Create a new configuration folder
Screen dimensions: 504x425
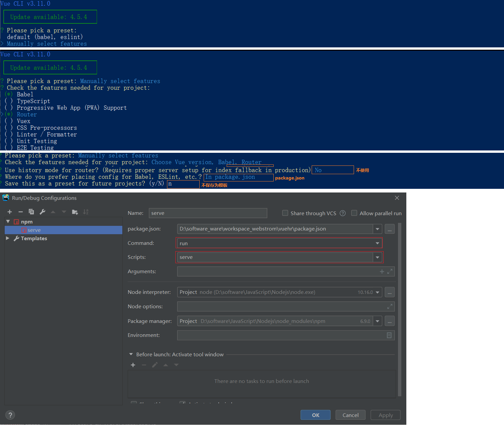coord(75,212)
